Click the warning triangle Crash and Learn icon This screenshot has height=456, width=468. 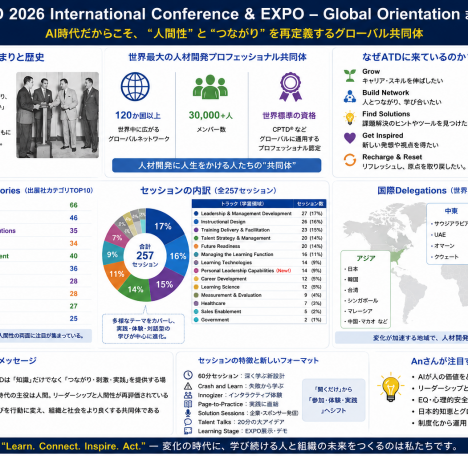point(188,386)
